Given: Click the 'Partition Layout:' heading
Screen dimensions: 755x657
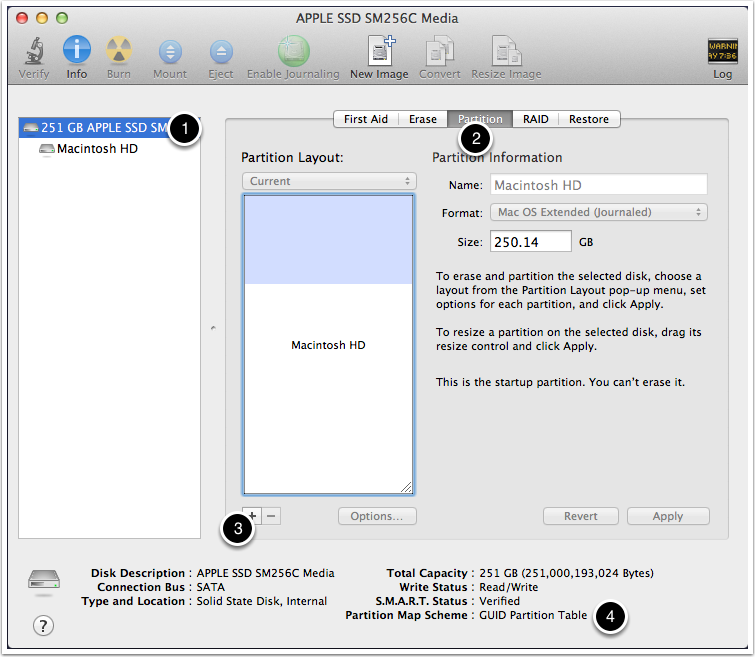Looking at the screenshot, I should click(292, 158).
